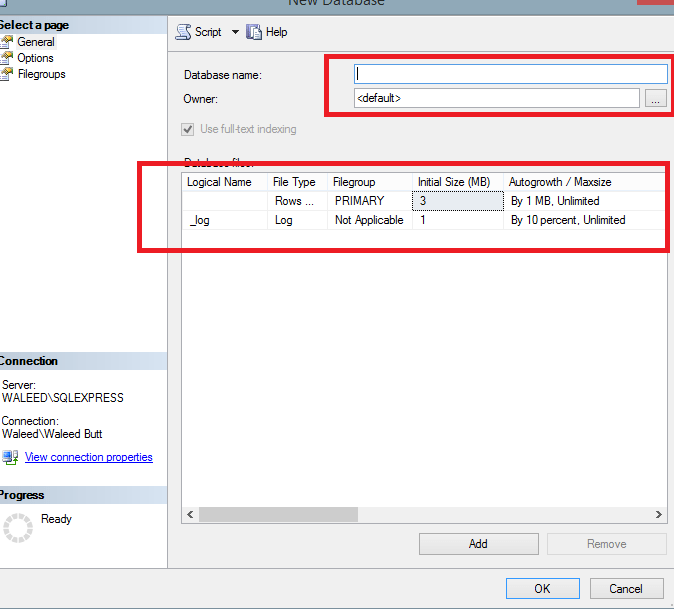Open the Script dropdown arrow
The image size is (674, 609).
[235, 32]
